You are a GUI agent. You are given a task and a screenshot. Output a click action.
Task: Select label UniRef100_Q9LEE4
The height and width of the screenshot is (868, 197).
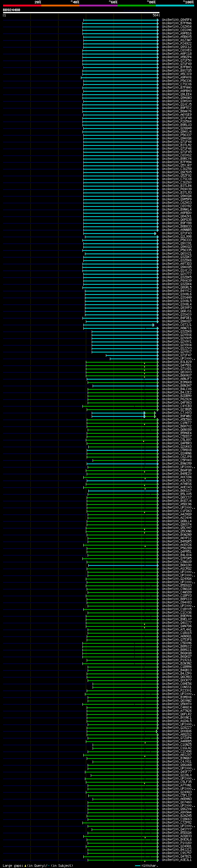coord(177,94)
